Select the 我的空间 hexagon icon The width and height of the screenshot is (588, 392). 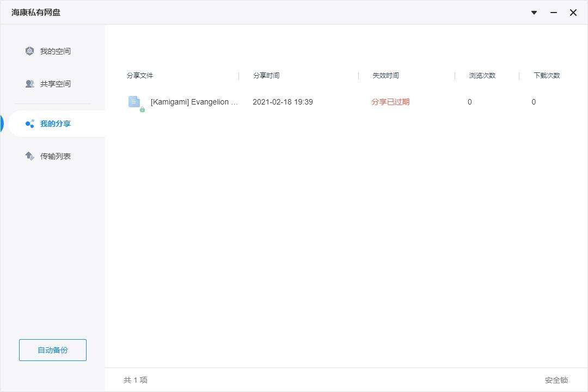(x=30, y=51)
